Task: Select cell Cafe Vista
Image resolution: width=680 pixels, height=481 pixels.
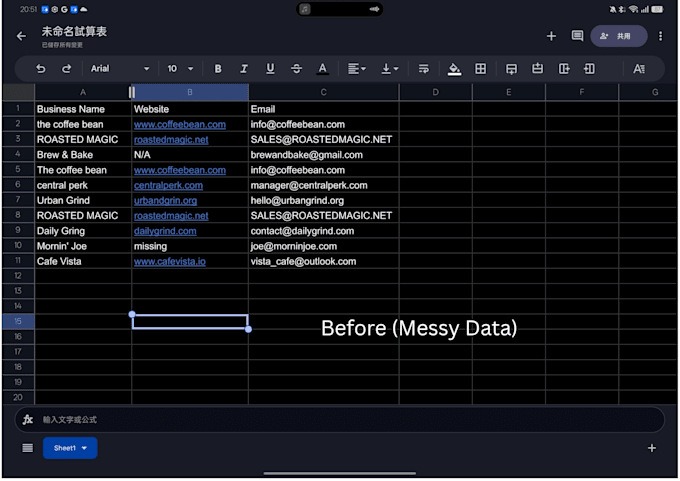Action: (x=83, y=262)
